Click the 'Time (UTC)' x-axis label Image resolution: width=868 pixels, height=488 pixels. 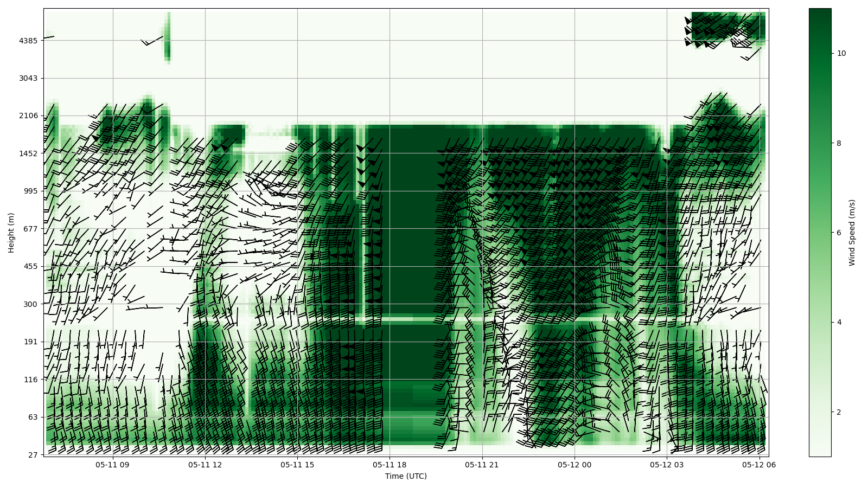click(406, 477)
